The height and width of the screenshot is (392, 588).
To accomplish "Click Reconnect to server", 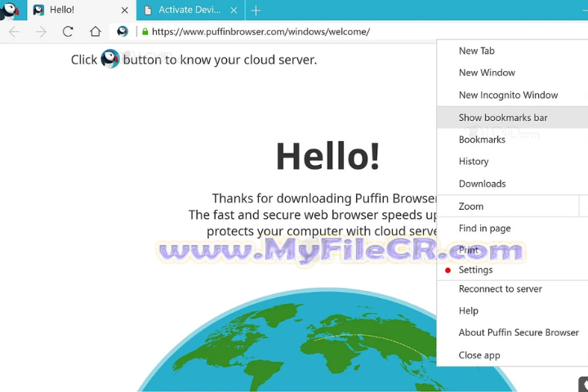I will tap(512, 289).
